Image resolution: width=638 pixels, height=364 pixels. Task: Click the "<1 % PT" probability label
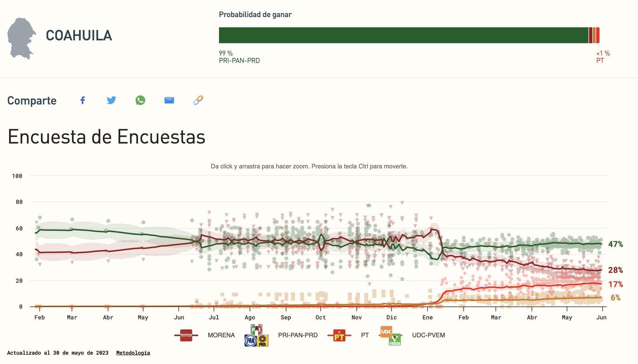(603, 57)
